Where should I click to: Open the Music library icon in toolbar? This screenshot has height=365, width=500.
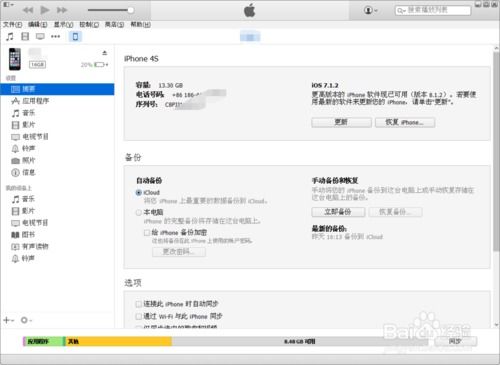(10, 36)
